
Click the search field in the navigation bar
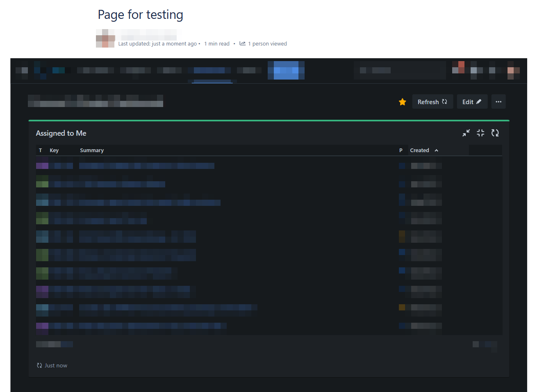tap(400, 70)
